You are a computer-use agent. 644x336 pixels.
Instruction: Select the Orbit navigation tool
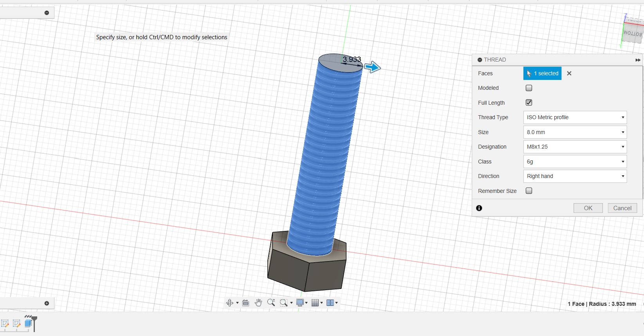pos(230,303)
